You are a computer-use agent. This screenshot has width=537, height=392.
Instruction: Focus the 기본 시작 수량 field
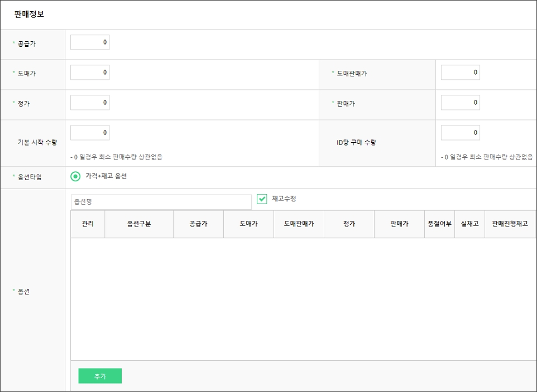tap(90, 133)
